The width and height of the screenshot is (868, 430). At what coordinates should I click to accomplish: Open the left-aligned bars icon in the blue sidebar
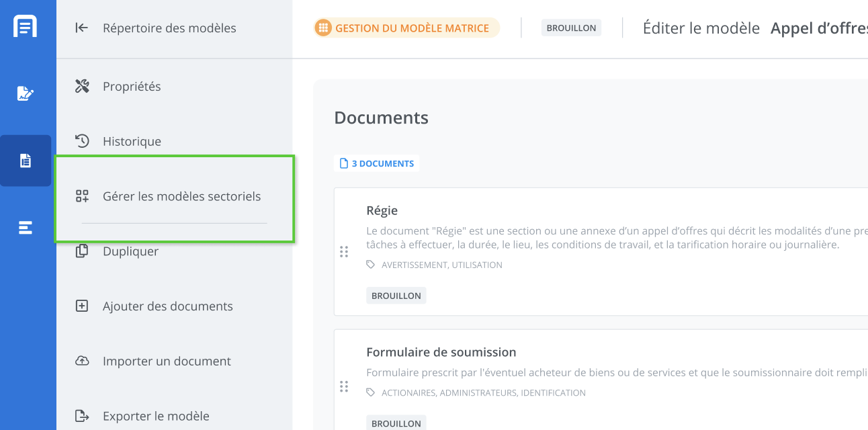[26, 228]
